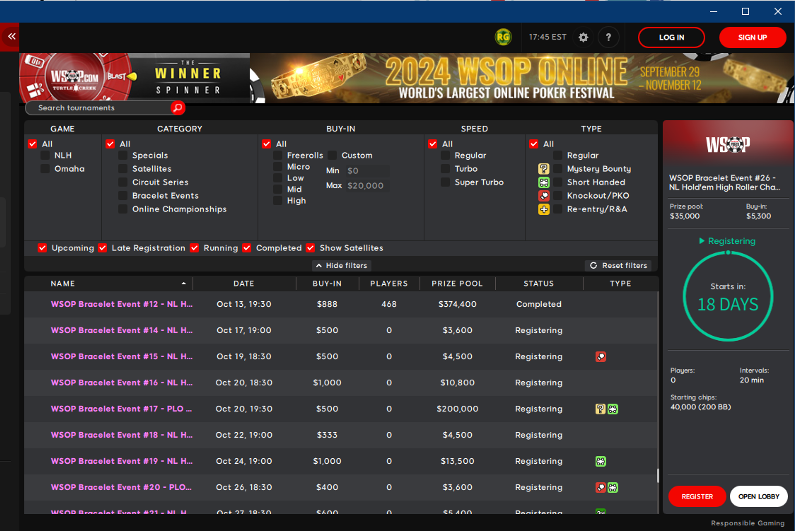Enable the Omaha game checkbox
The image size is (795, 531).
click(45, 169)
